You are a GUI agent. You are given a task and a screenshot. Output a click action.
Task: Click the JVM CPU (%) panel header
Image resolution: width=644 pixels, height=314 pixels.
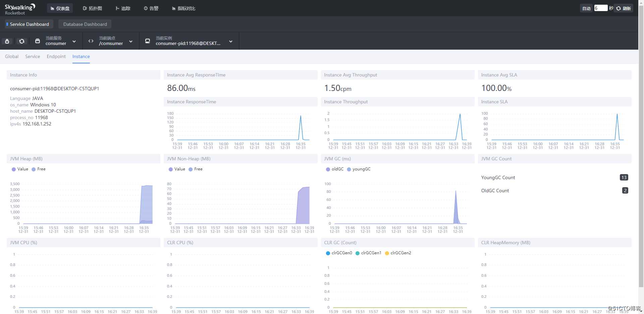point(84,243)
